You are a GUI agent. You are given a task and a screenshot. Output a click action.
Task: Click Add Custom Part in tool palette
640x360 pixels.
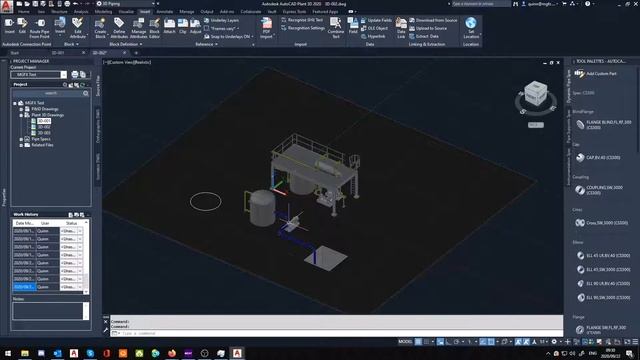(596, 73)
